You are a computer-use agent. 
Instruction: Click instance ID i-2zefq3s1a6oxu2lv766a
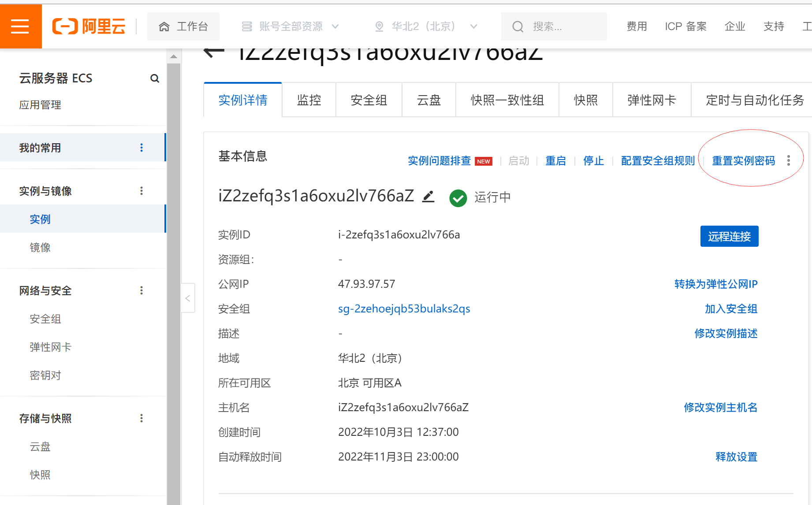click(x=399, y=235)
